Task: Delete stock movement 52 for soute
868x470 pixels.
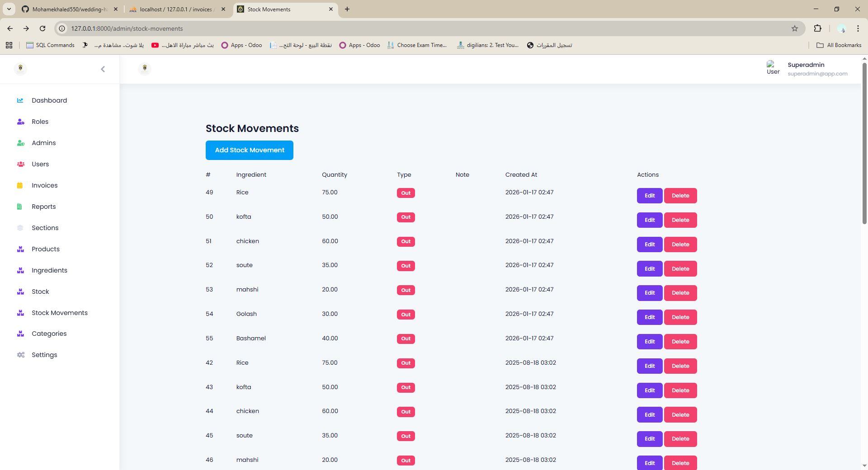Action: (680, 269)
